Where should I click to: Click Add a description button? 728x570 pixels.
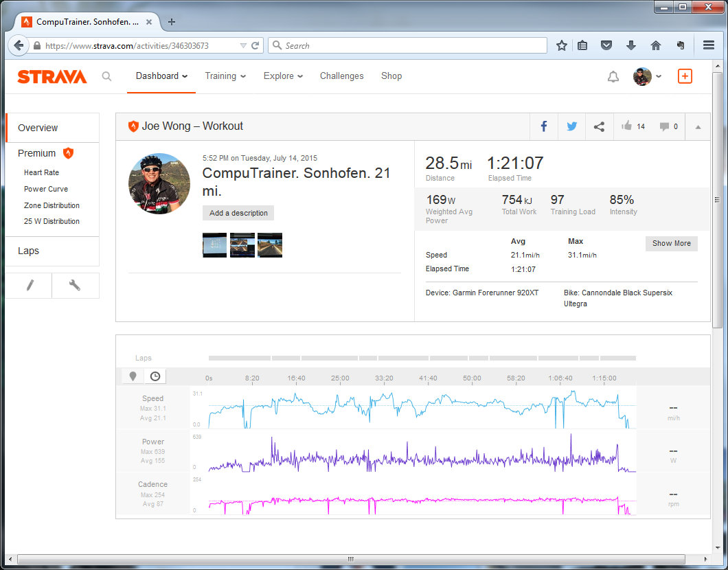point(238,213)
